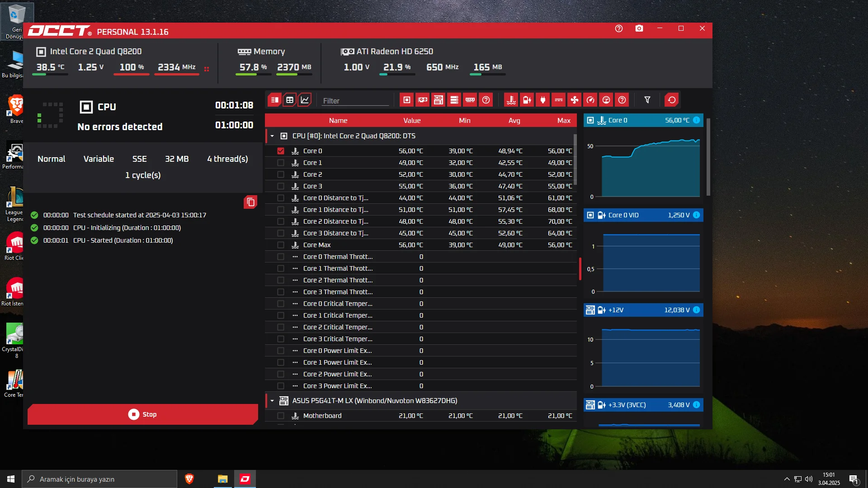868x488 pixels.
Task: Click the GPU device filter icon
Action: 423,100
